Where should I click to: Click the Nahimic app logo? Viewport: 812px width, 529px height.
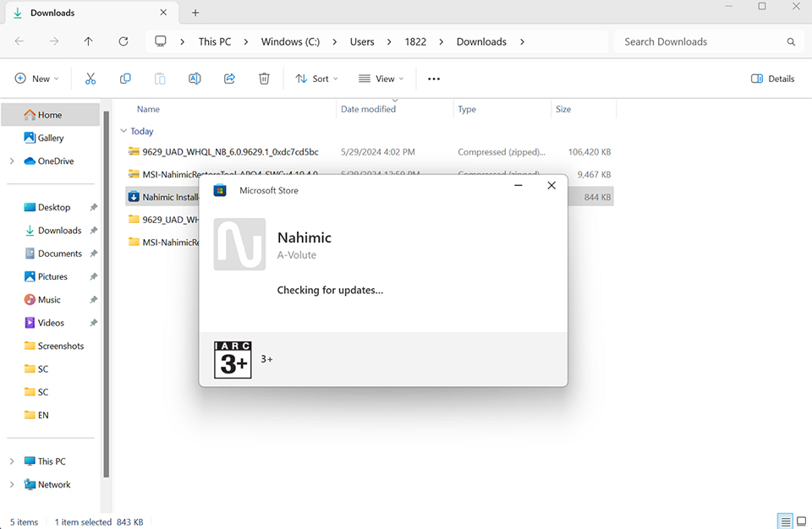[x=239, y=244]
